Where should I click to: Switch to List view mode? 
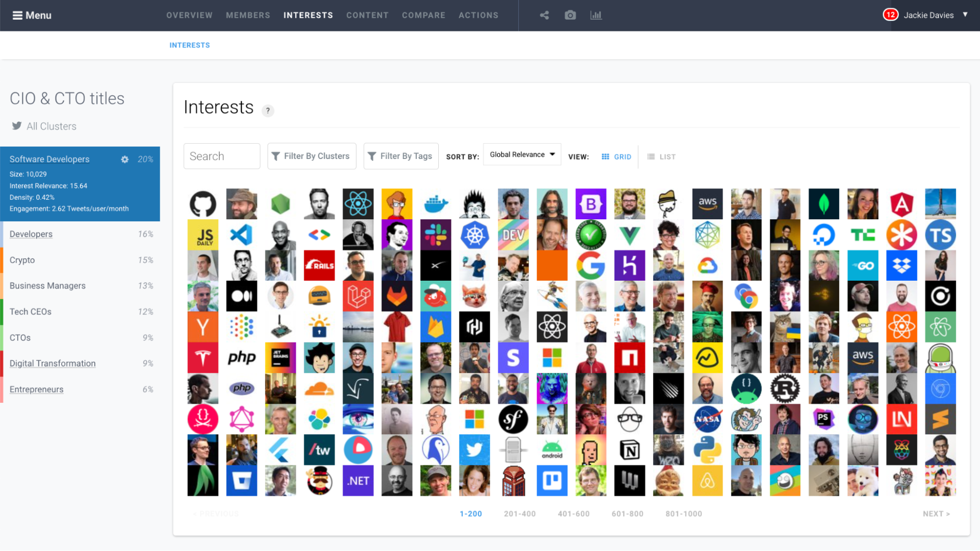663,157
